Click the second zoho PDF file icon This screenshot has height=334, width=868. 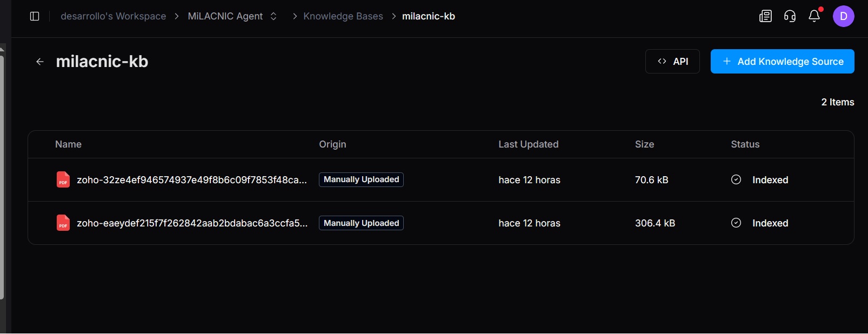click(x=63, y=223)
